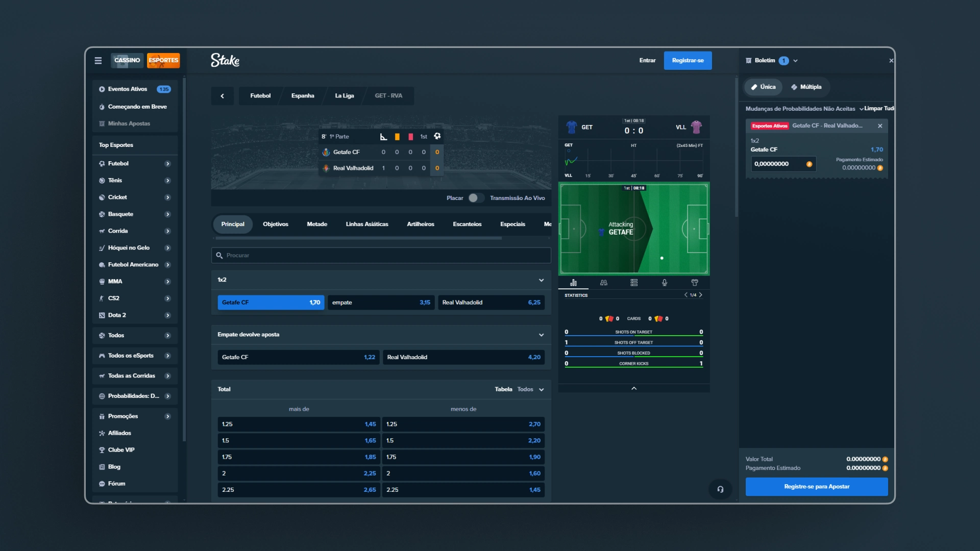Collapse the Total market section
This screenshot has width=980, height=551.
542,390
